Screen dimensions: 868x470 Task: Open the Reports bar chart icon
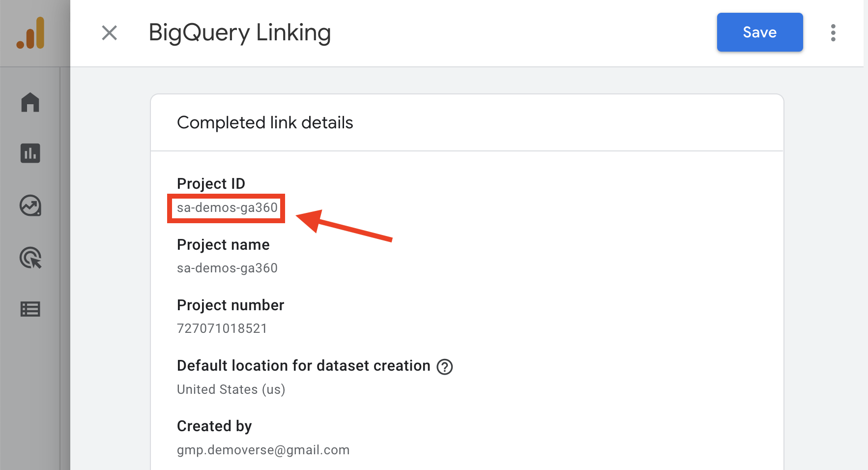coord(30,153)
